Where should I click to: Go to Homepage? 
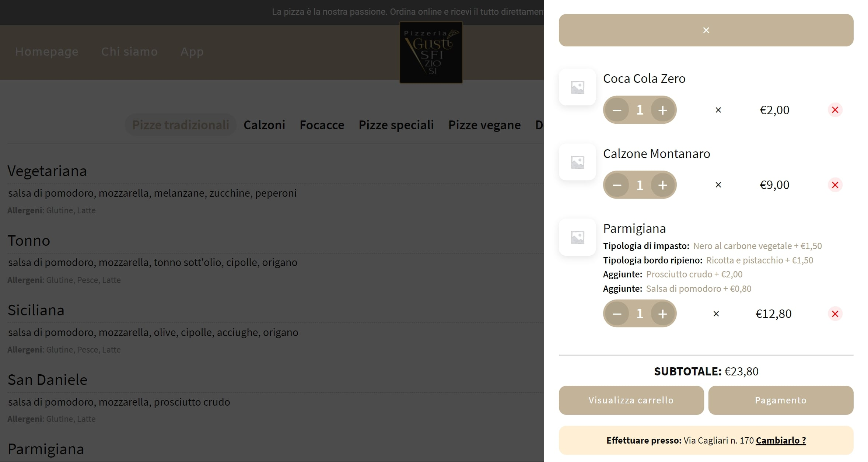(47, 52)
